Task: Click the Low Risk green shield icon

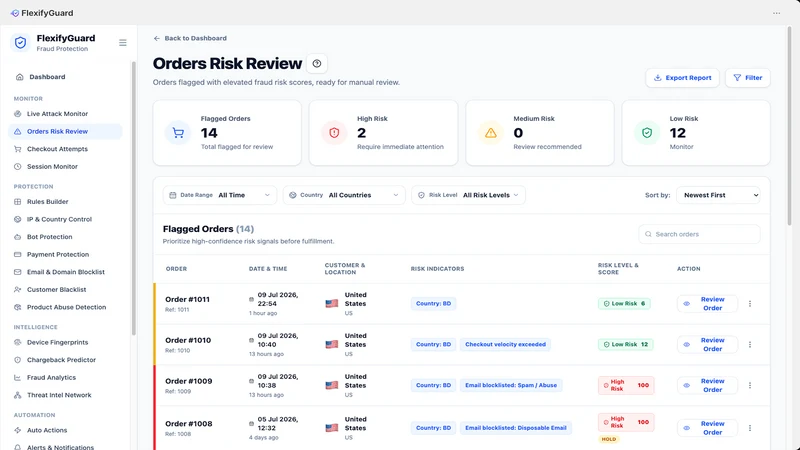Action: pyautogui.click(x=647, y=133)
